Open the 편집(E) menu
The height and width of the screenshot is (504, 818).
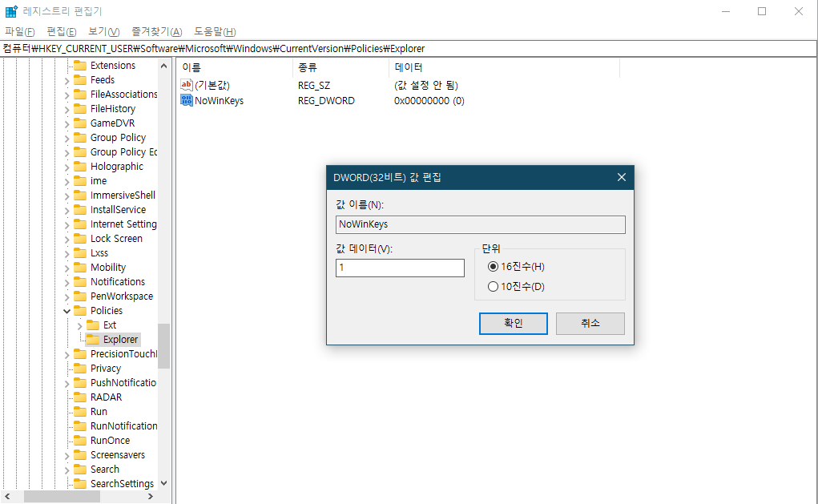point(62,32)
